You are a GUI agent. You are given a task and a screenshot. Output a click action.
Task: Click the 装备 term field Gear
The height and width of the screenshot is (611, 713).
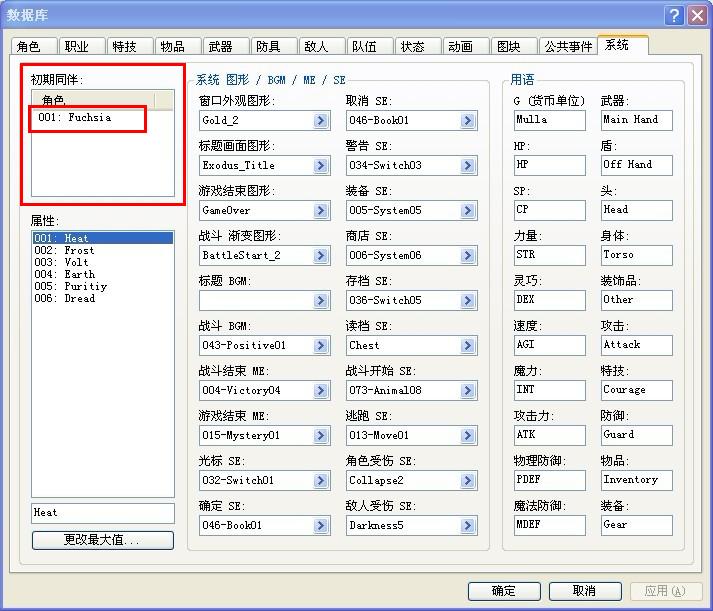[x=637, y=526]
